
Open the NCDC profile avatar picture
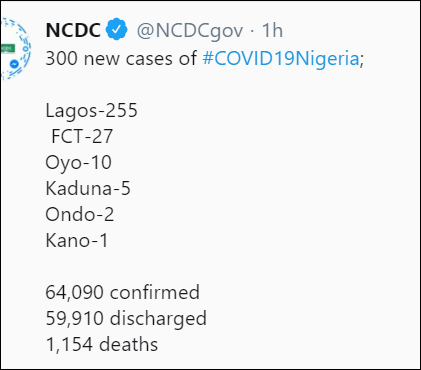[x=16, y=49]
